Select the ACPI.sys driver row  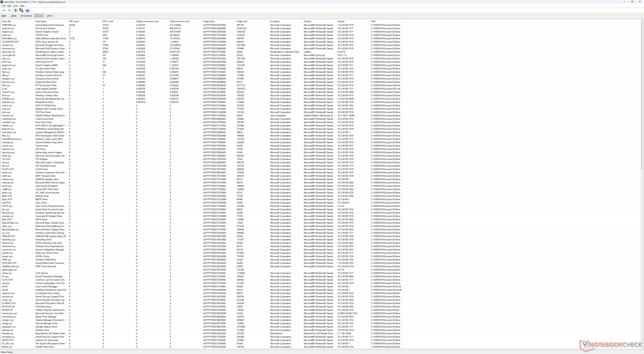pos(202,62)
